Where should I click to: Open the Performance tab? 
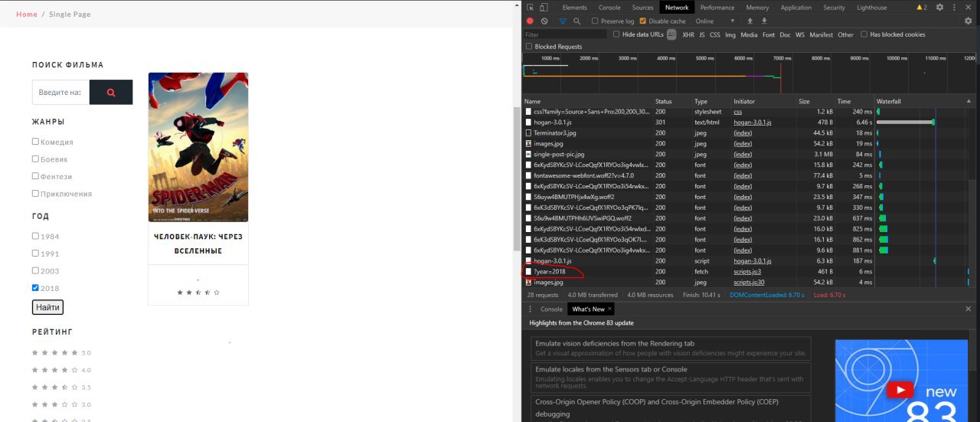tap(717, 8)
